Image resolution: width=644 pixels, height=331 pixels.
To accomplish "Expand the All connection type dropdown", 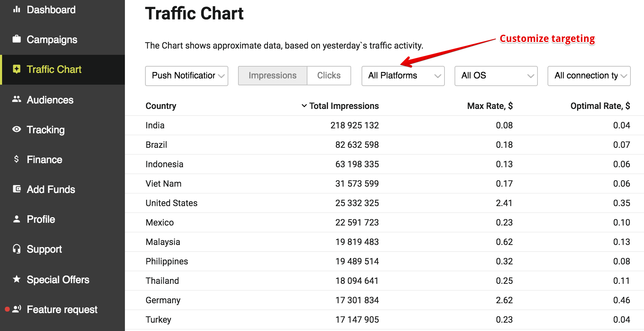I will click(x=589, y=76).
